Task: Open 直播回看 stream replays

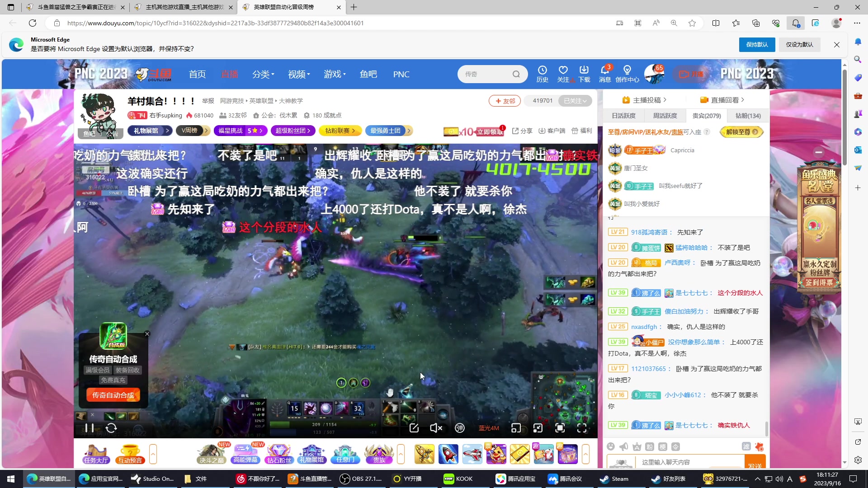Action: (722, 100)
